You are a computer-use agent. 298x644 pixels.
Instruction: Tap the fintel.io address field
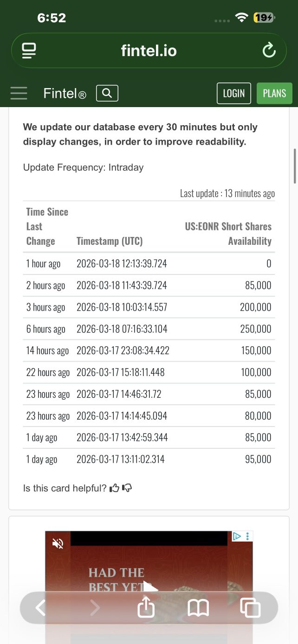(x=149, y=51)
